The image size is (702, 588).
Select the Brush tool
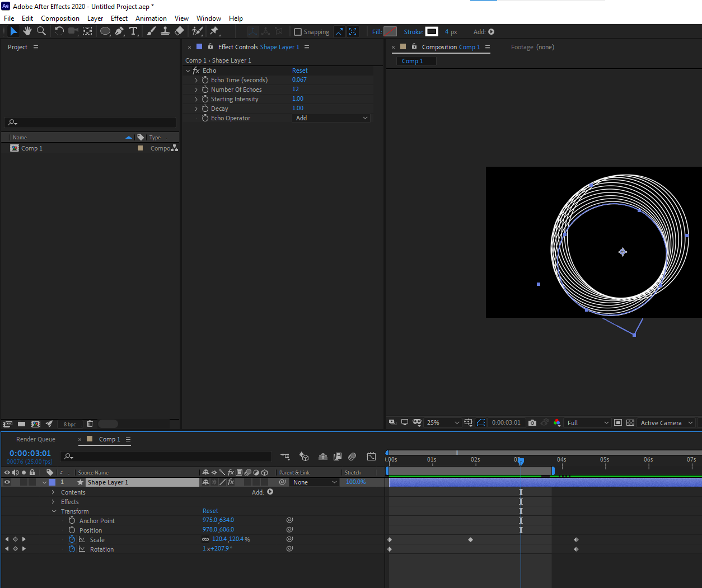point(151,31)
